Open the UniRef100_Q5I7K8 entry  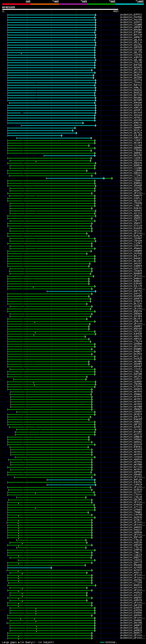tap(131, 70)
